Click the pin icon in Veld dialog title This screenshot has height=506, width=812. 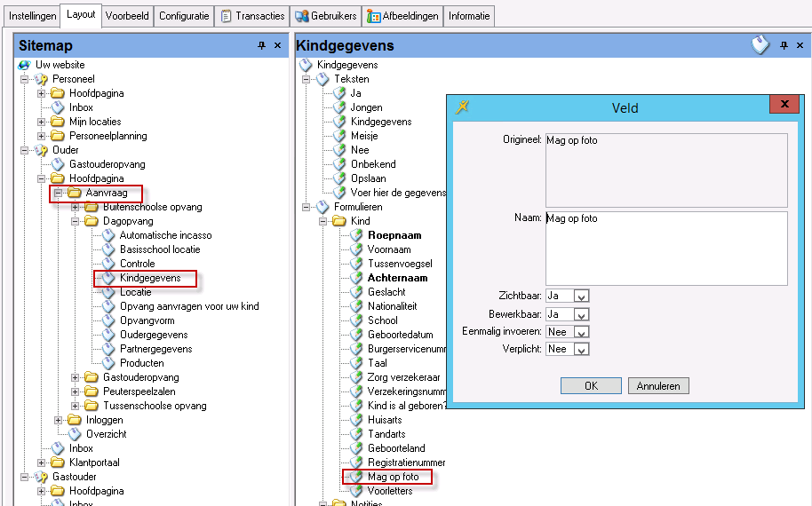point(461,107)
